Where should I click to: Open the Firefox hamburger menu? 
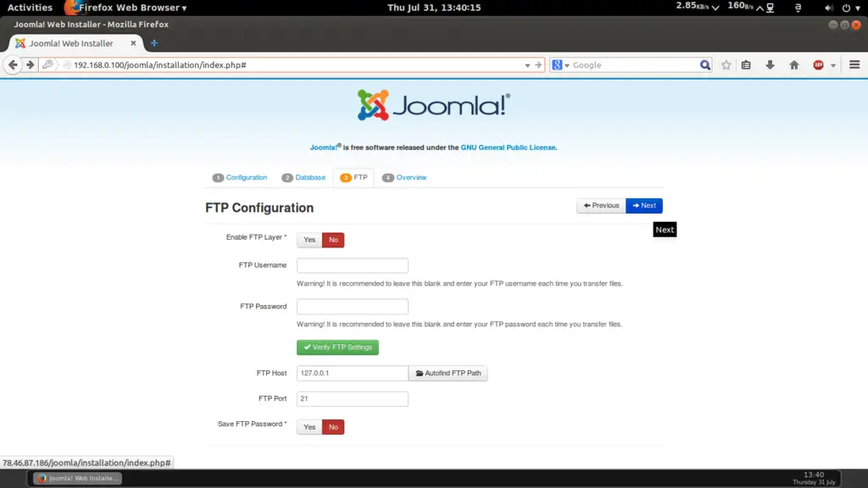click(854, 64)
